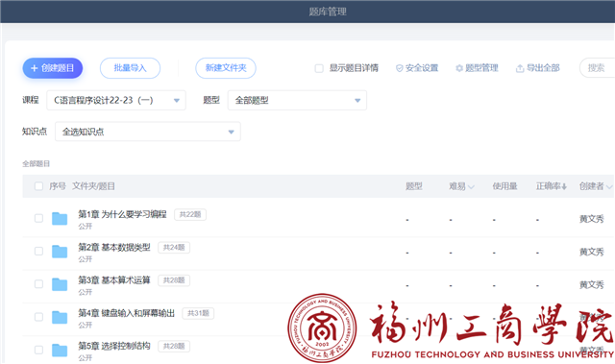Open folder icon for 第1章 为什么要学习编程
This screenshot has width=615, height=364.
[60, 219]
